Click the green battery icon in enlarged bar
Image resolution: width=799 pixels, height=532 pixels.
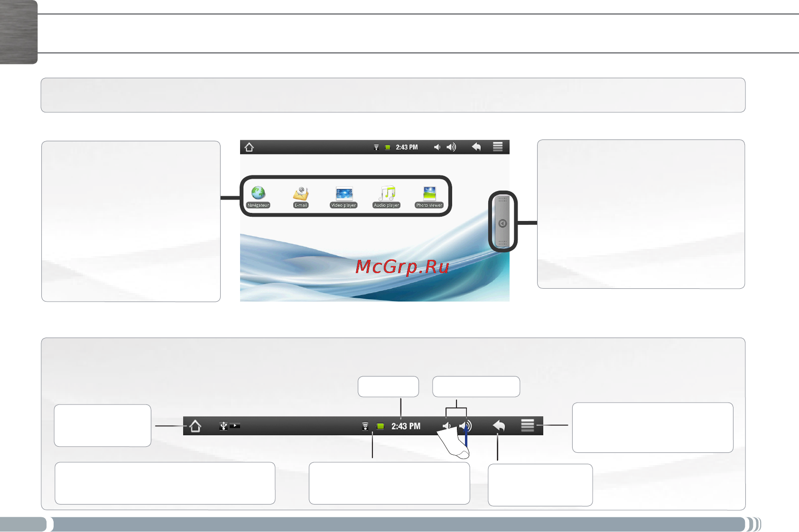click(x=380, y=426)
